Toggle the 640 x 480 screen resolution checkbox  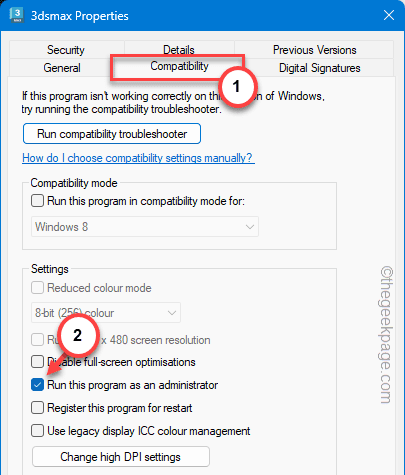pos(37,340)
